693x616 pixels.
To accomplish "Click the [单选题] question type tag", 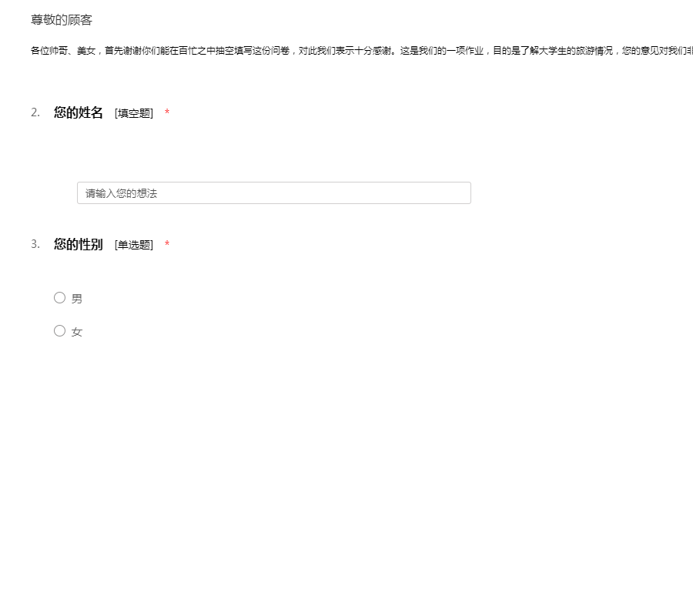I will tap(134, 246).
